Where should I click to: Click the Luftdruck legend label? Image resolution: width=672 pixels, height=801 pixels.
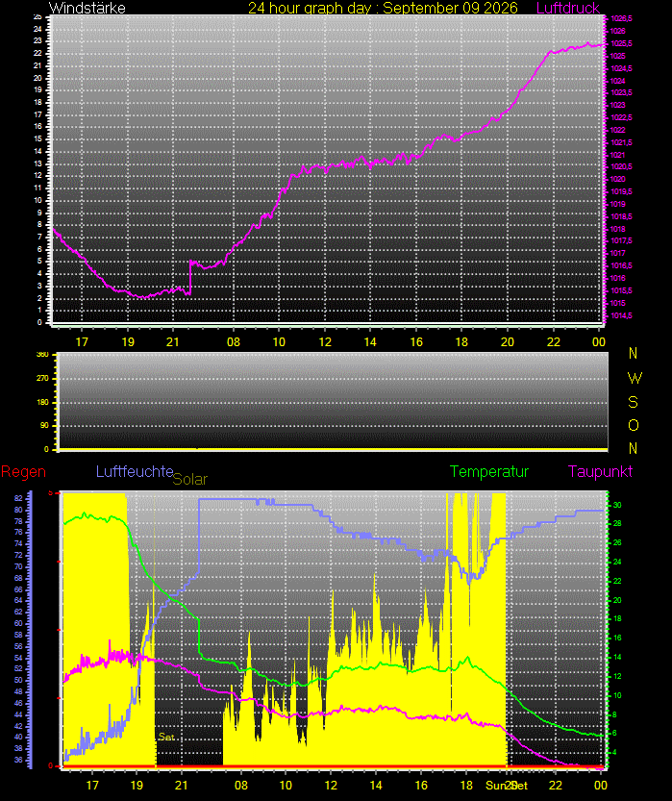[x=568, y=8]
